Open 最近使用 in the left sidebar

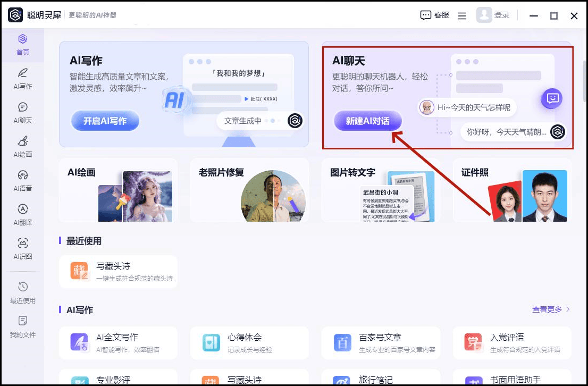pyautogui.click(x=22, y=293)
